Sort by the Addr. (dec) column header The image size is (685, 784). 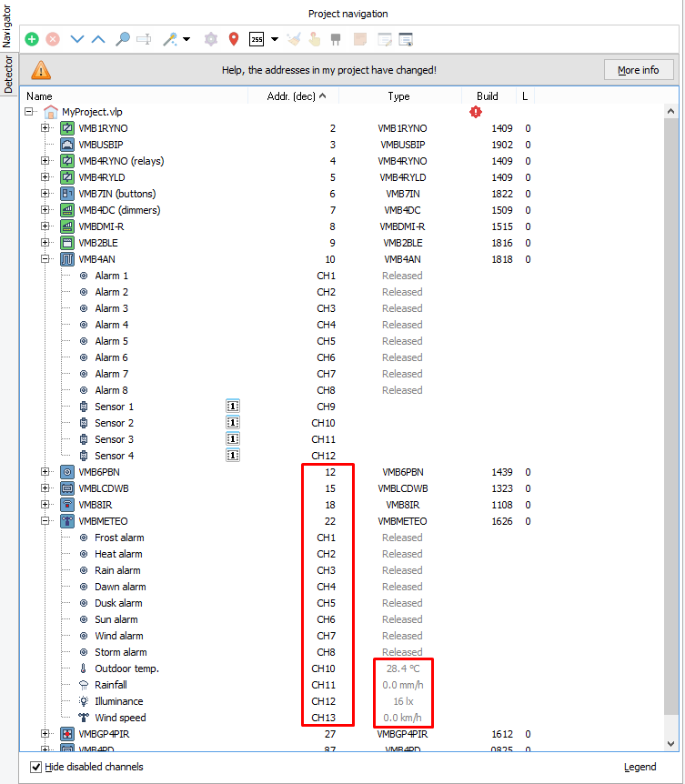click(292, 96)
